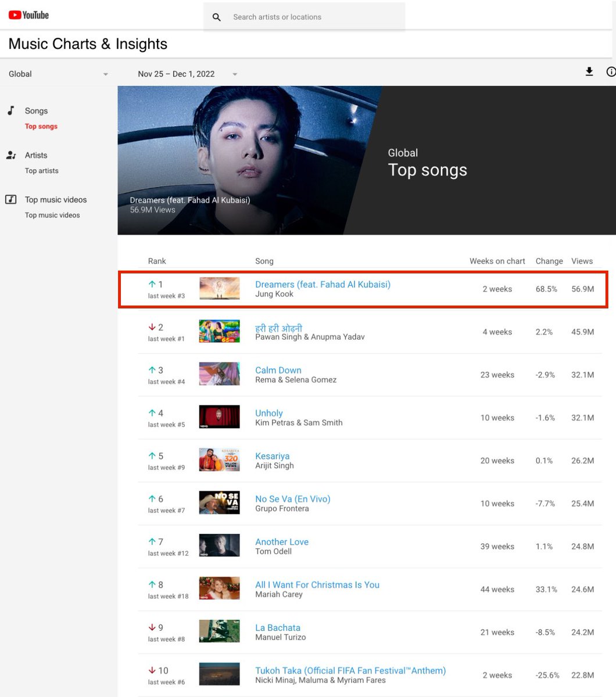
Task: Click the Rank column header
Action: pos(157,261)
